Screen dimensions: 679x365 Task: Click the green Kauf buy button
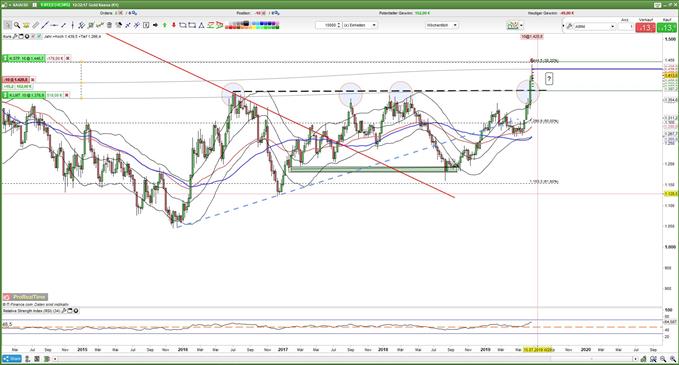[x=667, y=27]
